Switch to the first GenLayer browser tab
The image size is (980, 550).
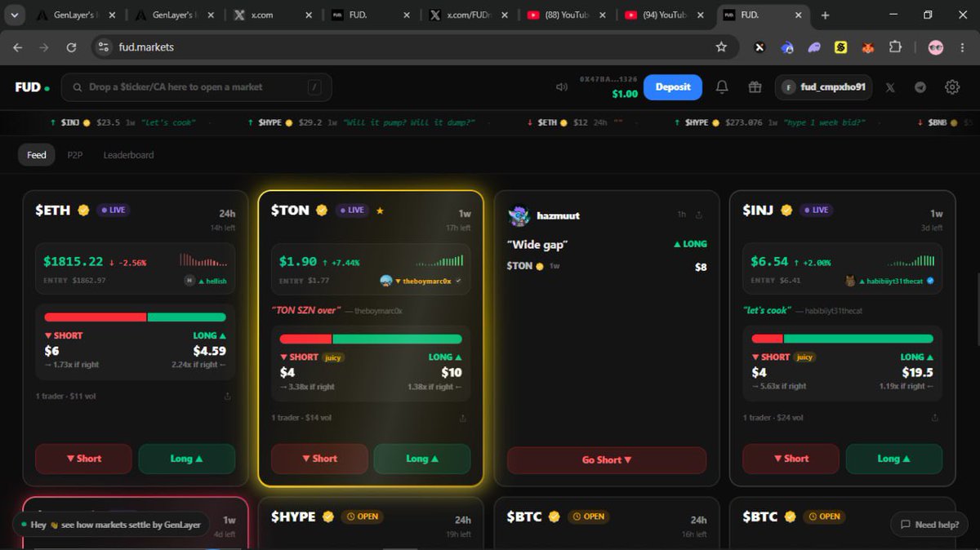[76, 16]
